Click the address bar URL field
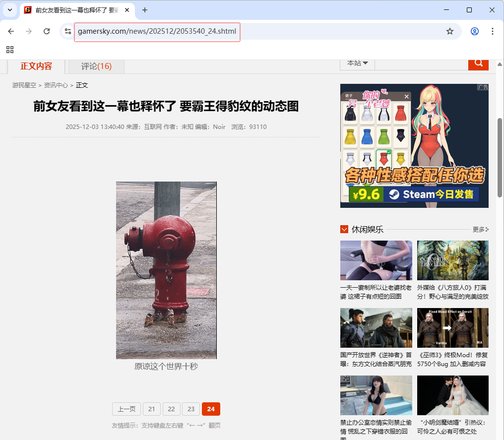The height and width of the screenshot is (440, 504). [157, 31]
